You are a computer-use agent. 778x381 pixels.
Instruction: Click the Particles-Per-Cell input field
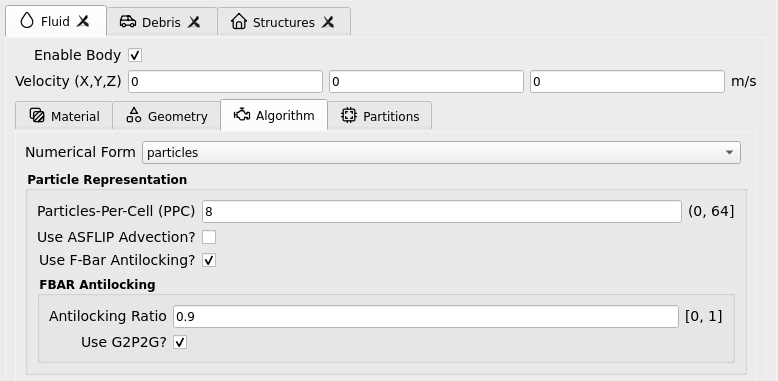pyautogui.click(x=442, y=212)
